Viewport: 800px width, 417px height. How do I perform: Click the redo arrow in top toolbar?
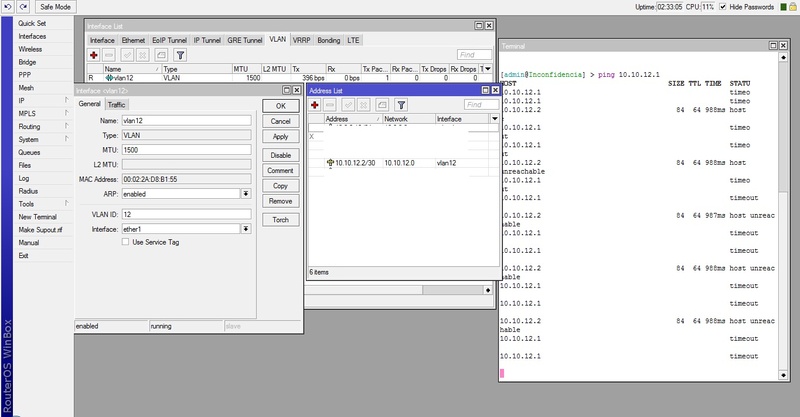pyautogui.click(x=23, y=7)
